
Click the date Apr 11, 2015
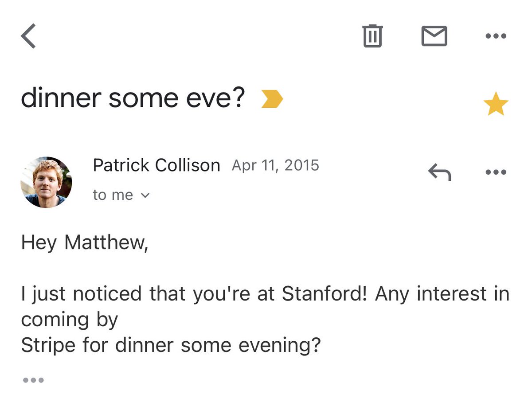click(275, 165)
